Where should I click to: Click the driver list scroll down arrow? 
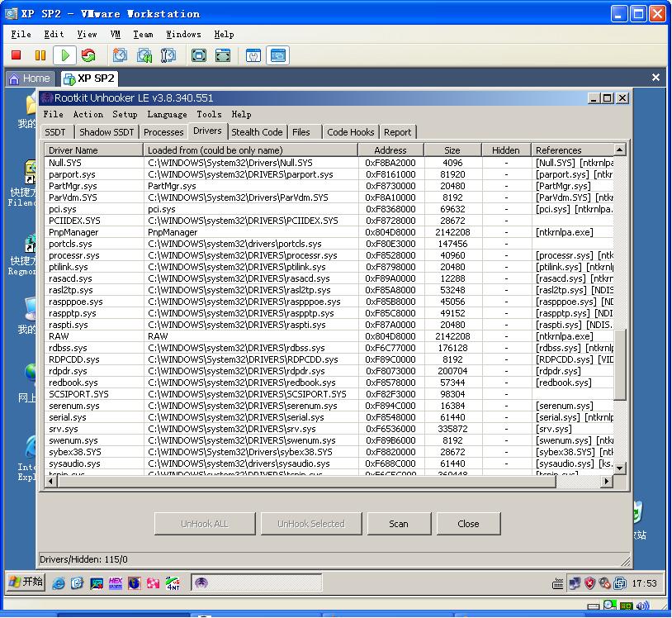coord(619,468)
